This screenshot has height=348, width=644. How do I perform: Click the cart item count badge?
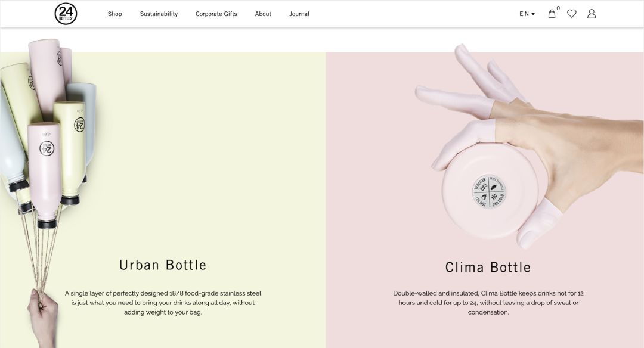[x=558, y=8]
